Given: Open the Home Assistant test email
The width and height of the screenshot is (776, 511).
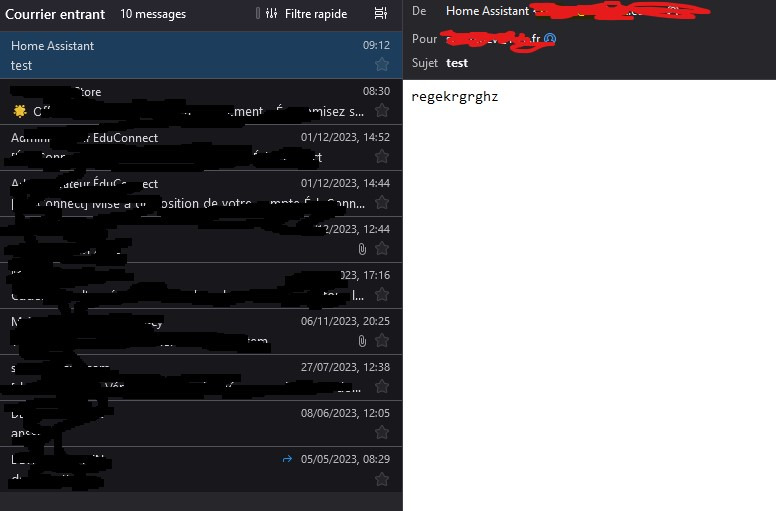Looking at the screenshot, I should [201, 55].
